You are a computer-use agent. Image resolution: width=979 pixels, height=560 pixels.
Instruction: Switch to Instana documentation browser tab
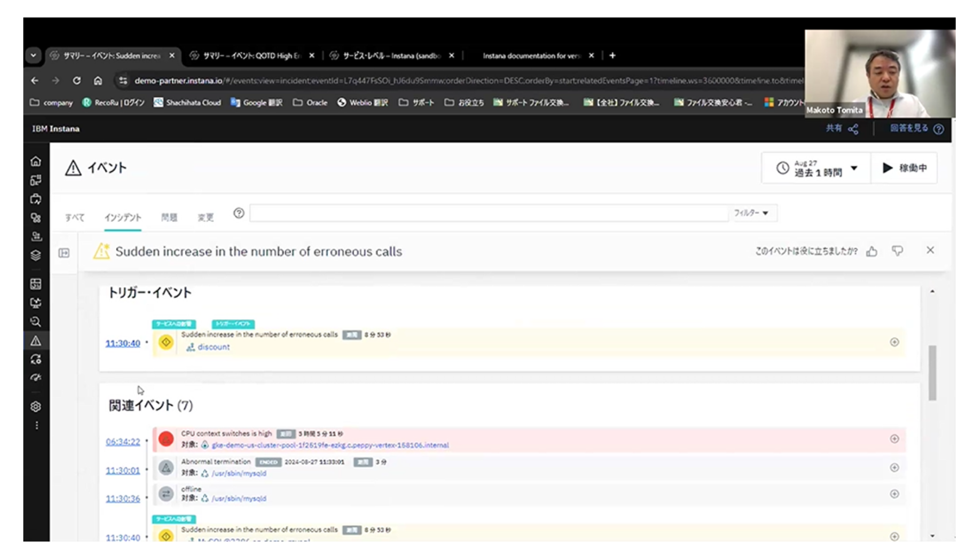[531, 56]
